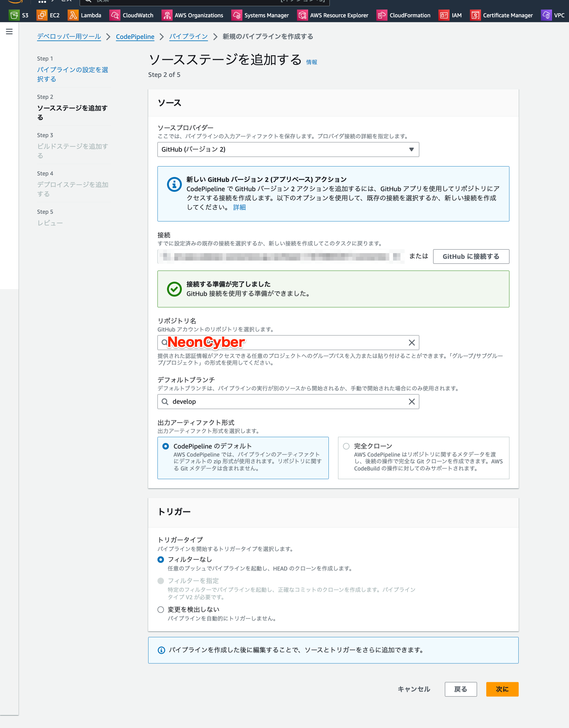Open the IAM service icon
The image size is (569, 728).
443,15
